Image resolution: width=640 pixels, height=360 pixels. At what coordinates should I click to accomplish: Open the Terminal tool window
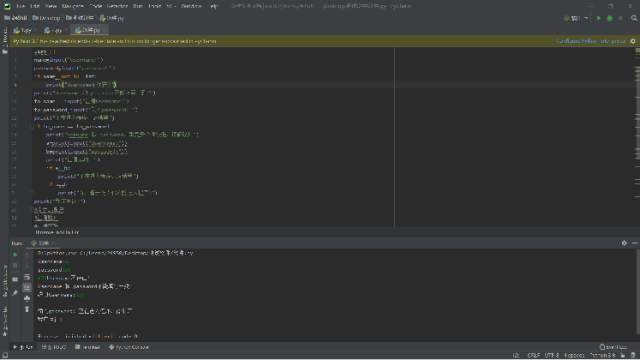tap(88, 347)
